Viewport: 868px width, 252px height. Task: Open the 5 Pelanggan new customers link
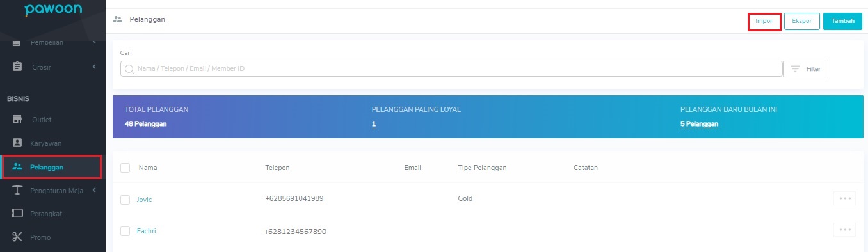click(x=699, y=124)
